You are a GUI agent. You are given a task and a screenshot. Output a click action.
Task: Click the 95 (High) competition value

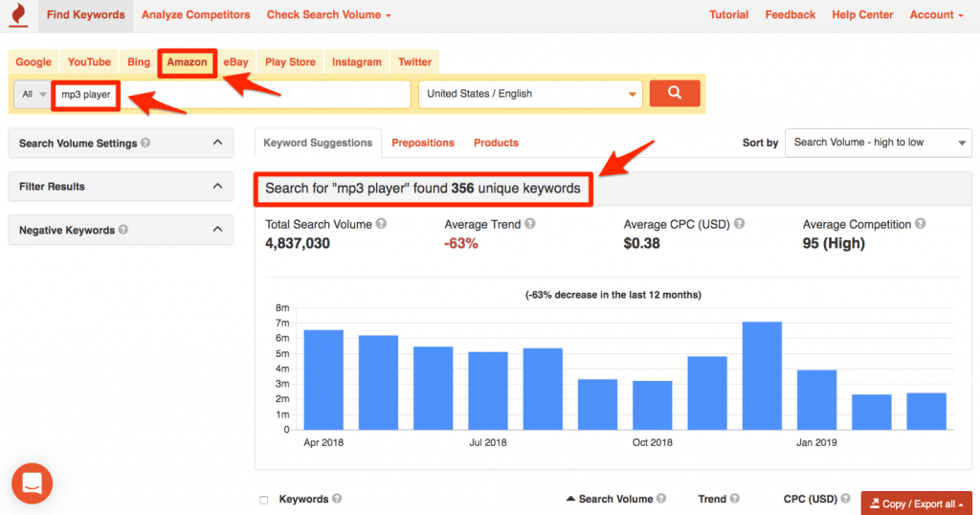(834, 243)
